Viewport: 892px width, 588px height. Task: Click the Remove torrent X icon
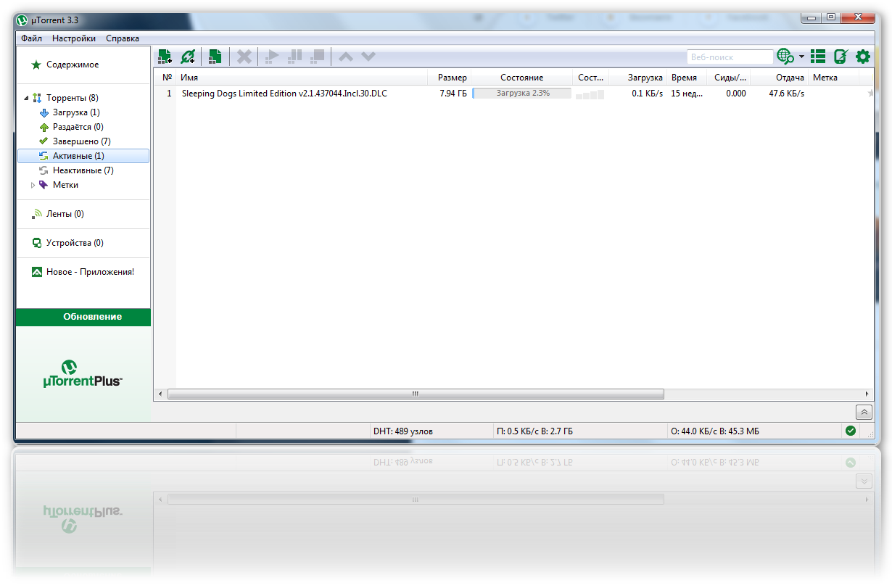[x=245, y=57]
